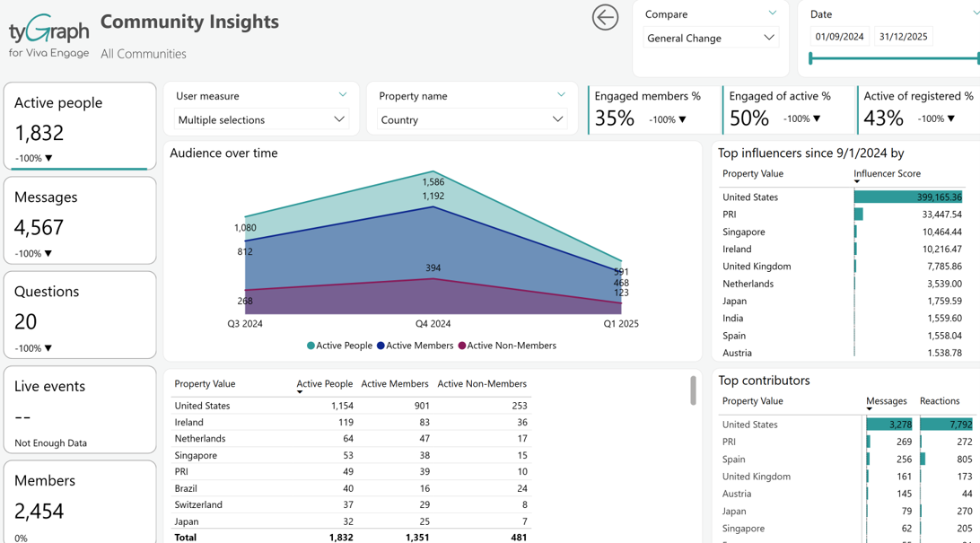Collapse the Property name slicer chevron
Screen dimensions: 980x543
(561, 95)
